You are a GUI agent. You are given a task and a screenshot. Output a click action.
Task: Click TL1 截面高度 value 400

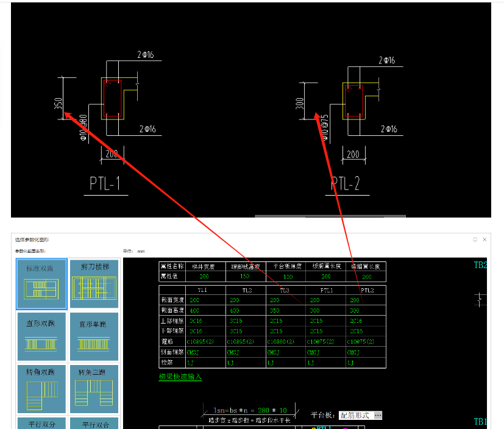194,310
